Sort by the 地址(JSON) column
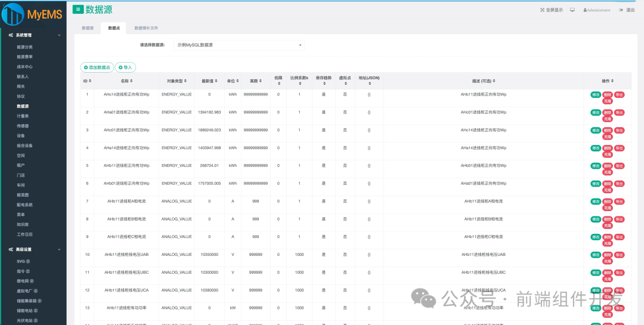 coord(369,80)
